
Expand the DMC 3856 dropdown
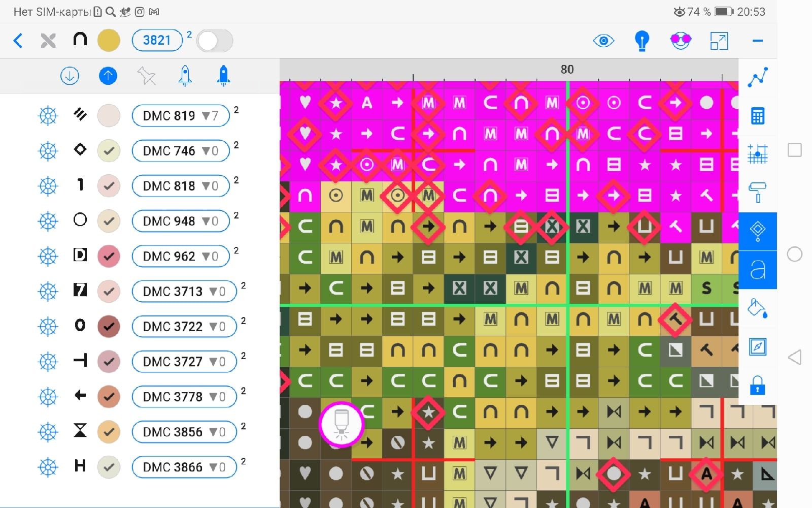pos(184,432)
